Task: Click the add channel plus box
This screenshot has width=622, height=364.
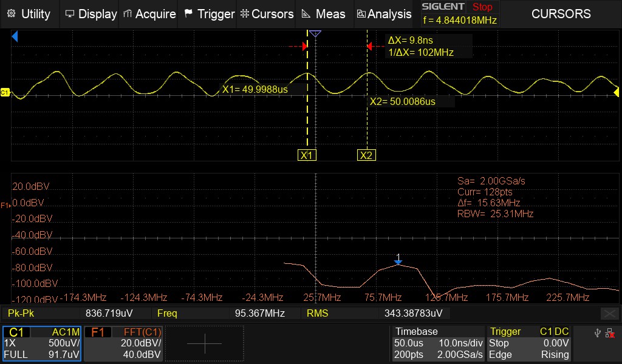Action: coord(205,344)
